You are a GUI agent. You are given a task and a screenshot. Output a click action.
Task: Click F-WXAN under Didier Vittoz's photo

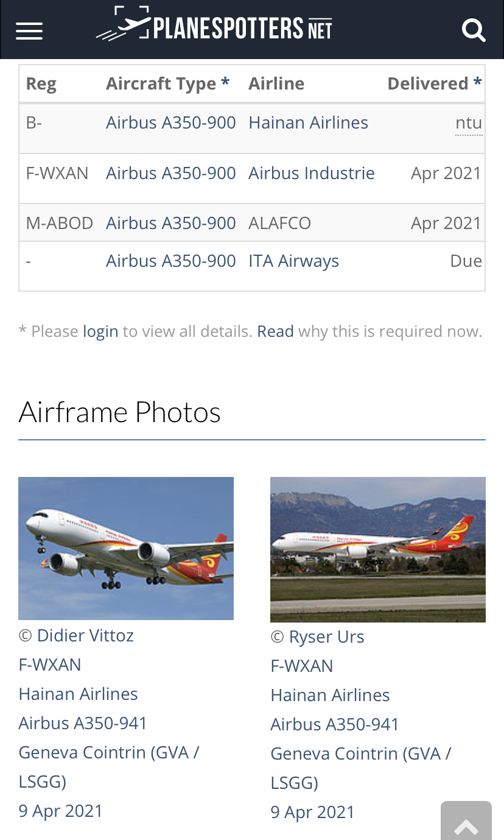(50, 665)
